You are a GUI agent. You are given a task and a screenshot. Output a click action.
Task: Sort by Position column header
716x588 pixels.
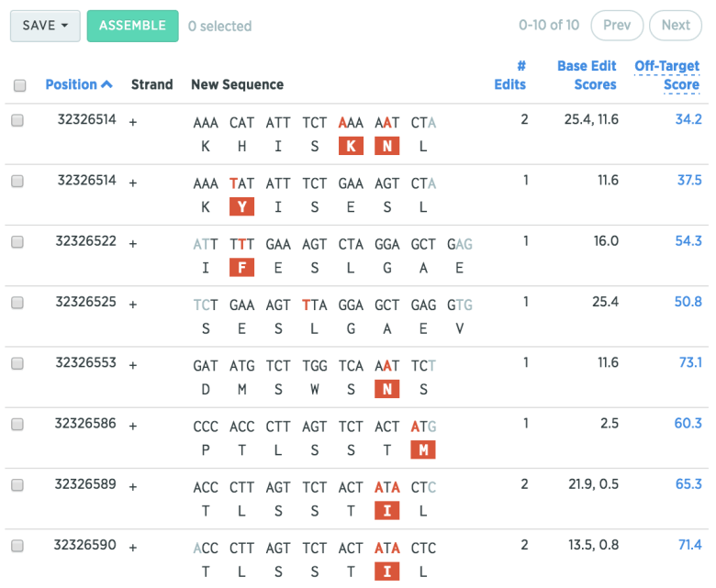72,84
